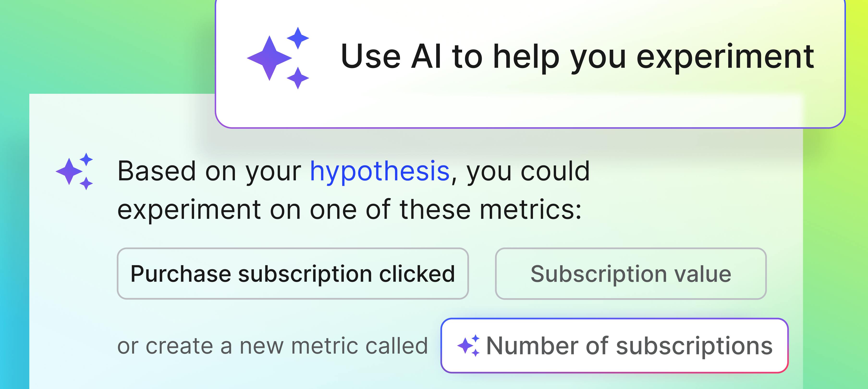Choose the "Subscription value" metric
This screenshot has width=868, height=389.
[x=630, y=274]
